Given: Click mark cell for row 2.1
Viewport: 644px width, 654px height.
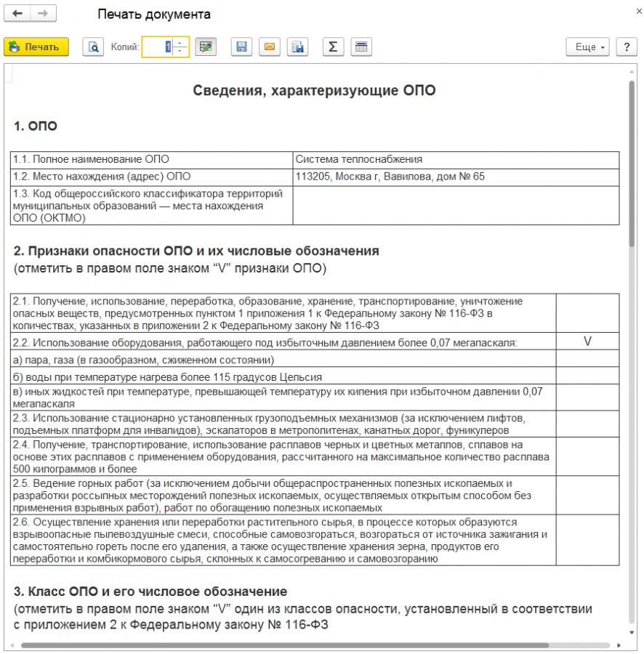Looking at the screenshot, I should (588, 313).
